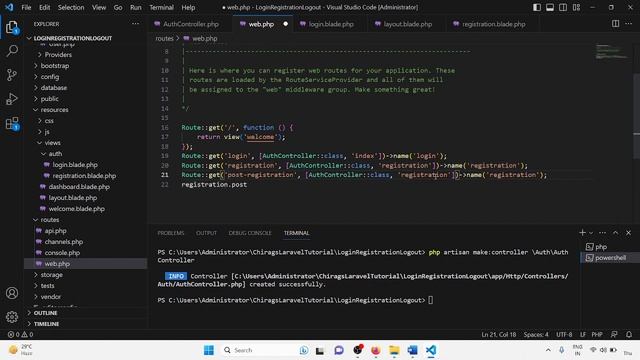Viewport: 640px width, 360px height.
Task: Open the Go menu
Action: pyautogui.click(x=118, y=7)
